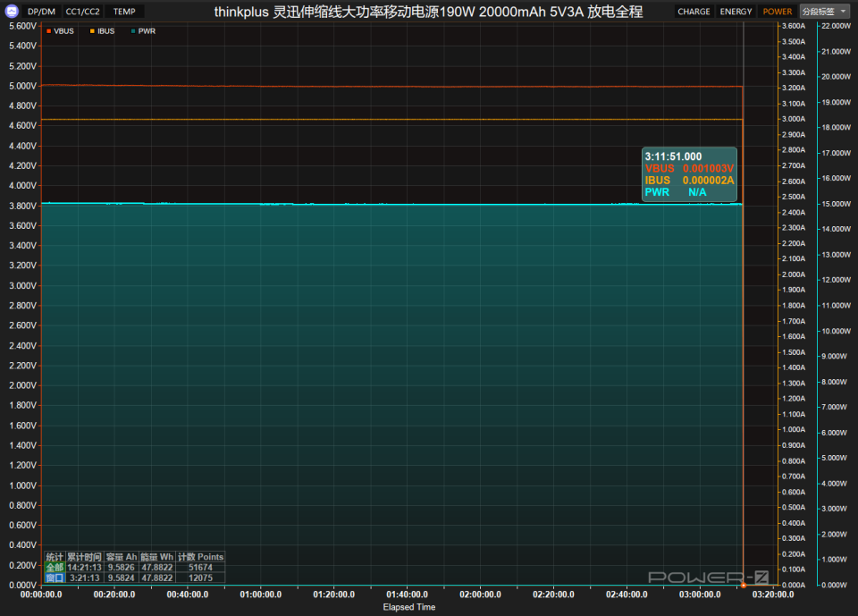858x616 pixels.
Task: Select the POWER view button
Action: pos(777,12)
